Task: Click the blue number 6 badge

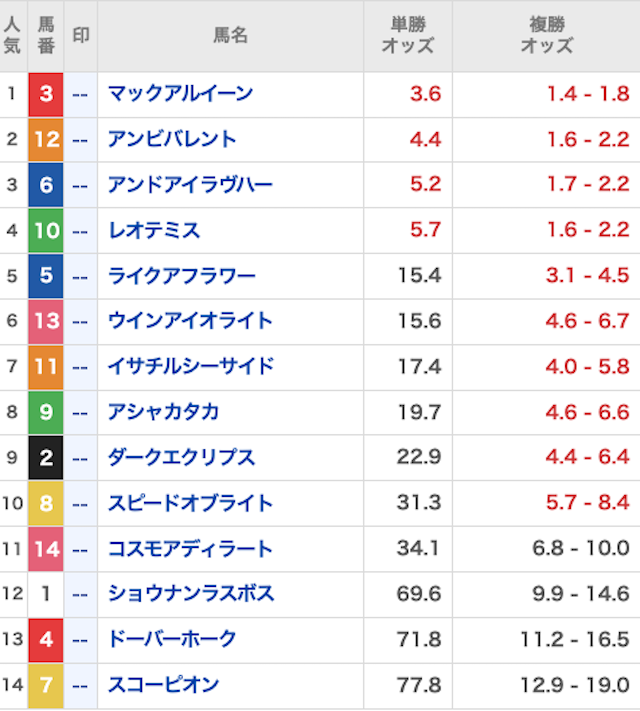Action: coord(46,185)
